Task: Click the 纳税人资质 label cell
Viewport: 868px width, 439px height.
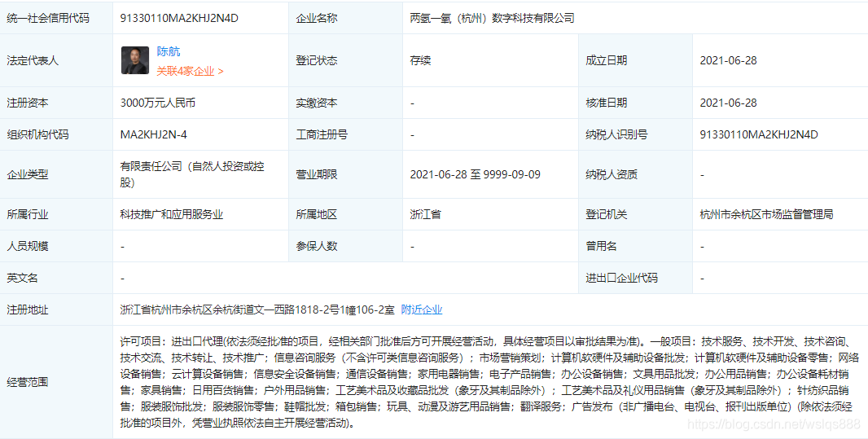Action: tap(635, 174)
